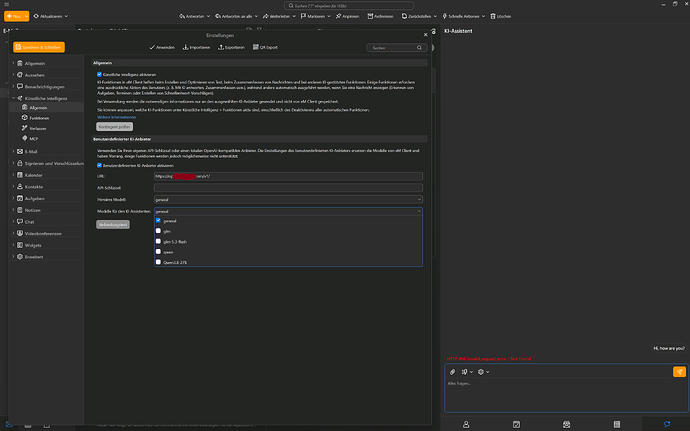Image resolution: width=690 pixels, height=431 pixels.
Task: Click Schnelle Aktionen in the toolbar
Action: tap(461, 16)
